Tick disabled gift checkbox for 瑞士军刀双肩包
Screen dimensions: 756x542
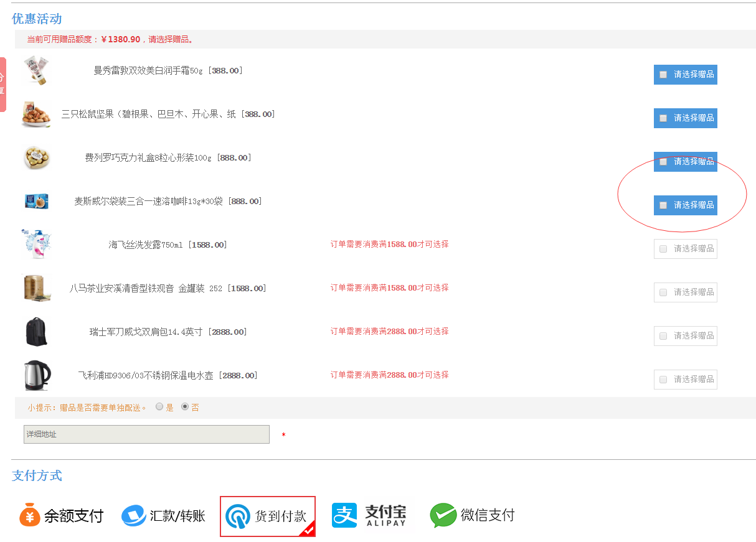(663, 336)
